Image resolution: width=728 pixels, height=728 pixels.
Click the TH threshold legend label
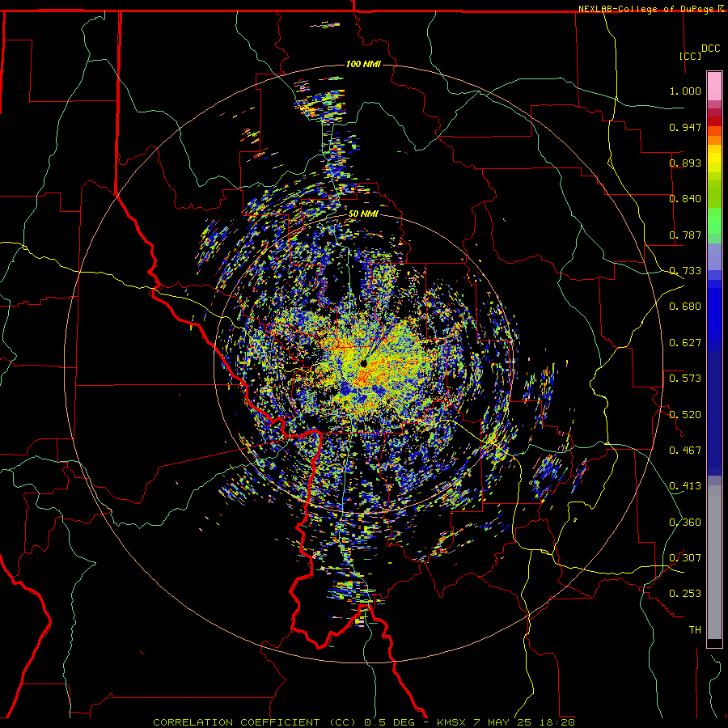click(x=695, y=630)
